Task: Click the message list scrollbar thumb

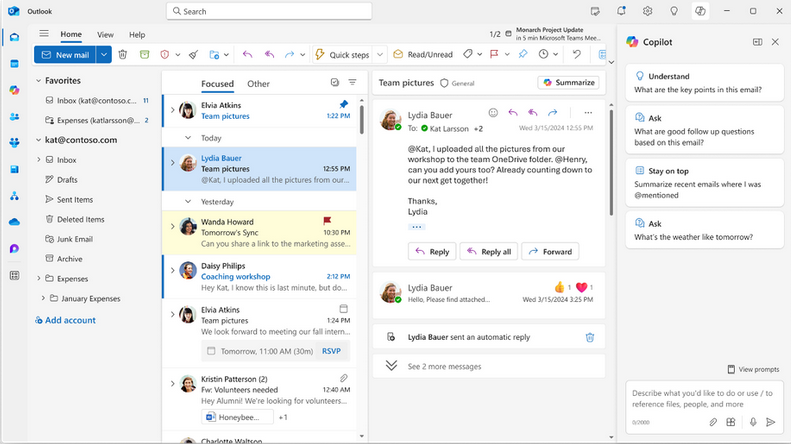Action: pos(361,118)
